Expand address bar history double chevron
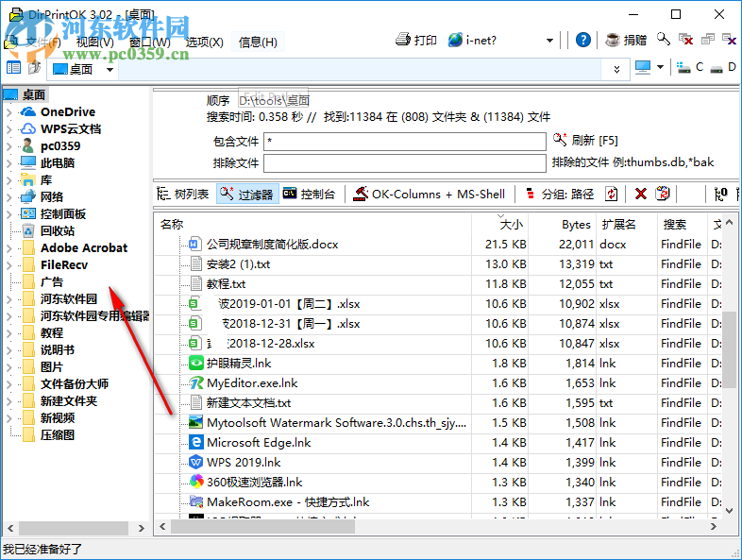 tap(616, 69)
